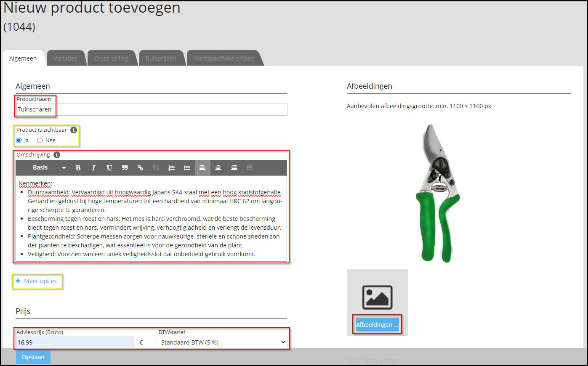
Task: Center-align the description text
Action: pos(218,167)
